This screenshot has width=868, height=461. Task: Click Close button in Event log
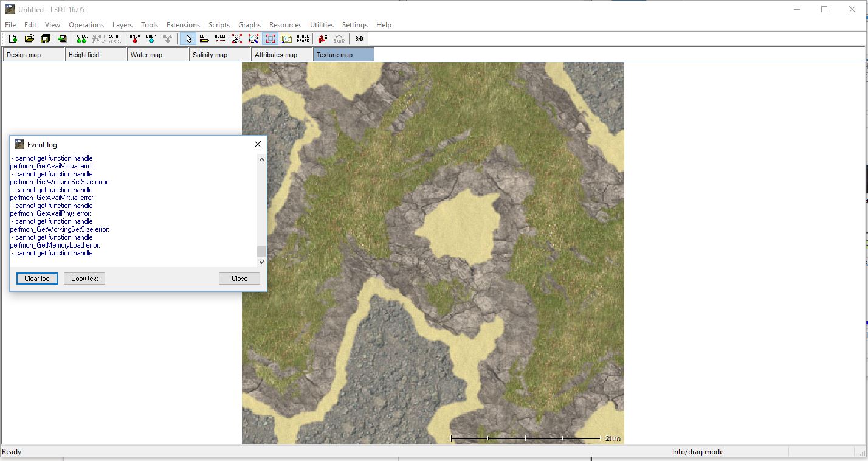click(239, 279)
